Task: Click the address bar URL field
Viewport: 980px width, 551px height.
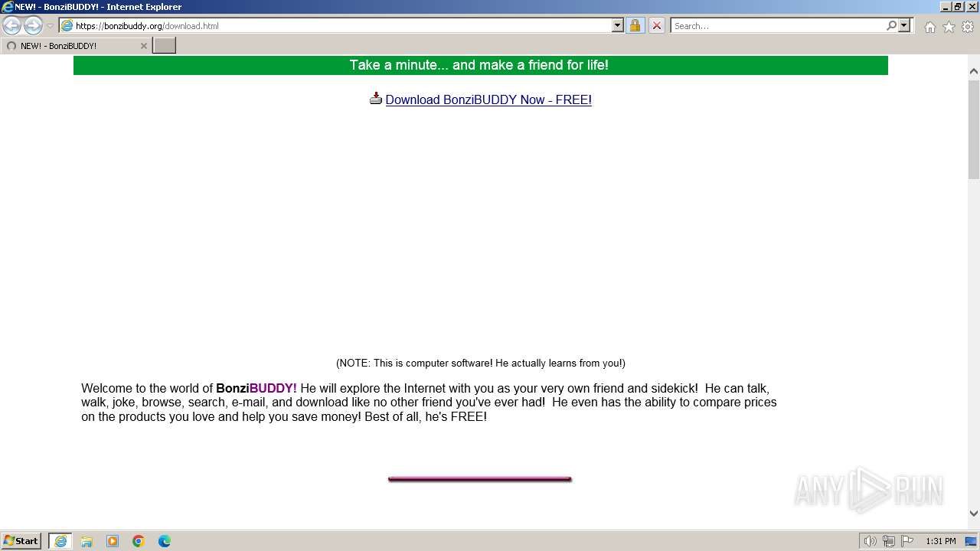Action: (x=335, y=25)
